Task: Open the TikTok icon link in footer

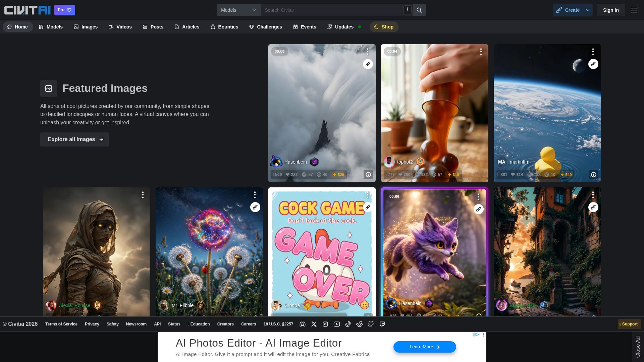Action: point(348,324)
